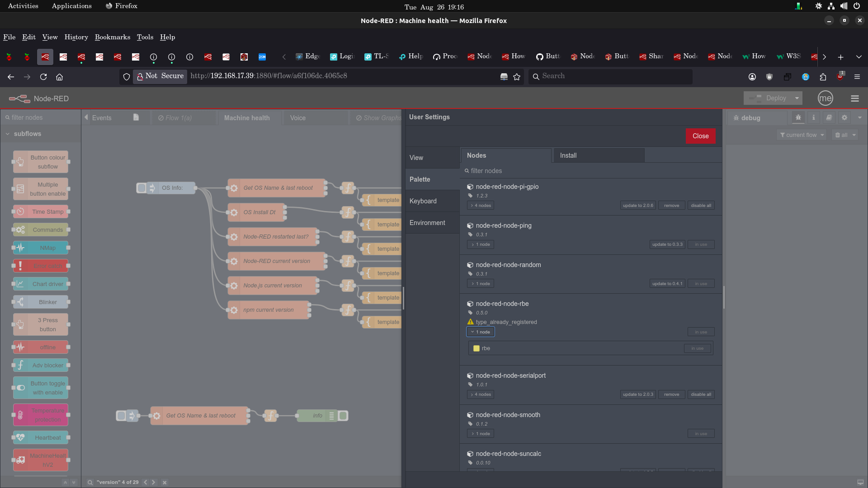
Task: Select Keyboard in User Settings
Action: [423, 201]
